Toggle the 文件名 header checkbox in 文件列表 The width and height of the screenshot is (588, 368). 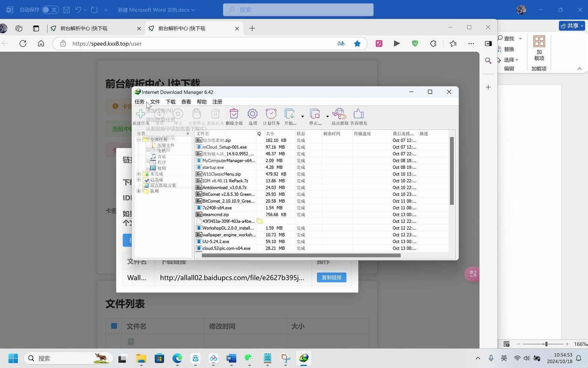(x=114, y=326)
